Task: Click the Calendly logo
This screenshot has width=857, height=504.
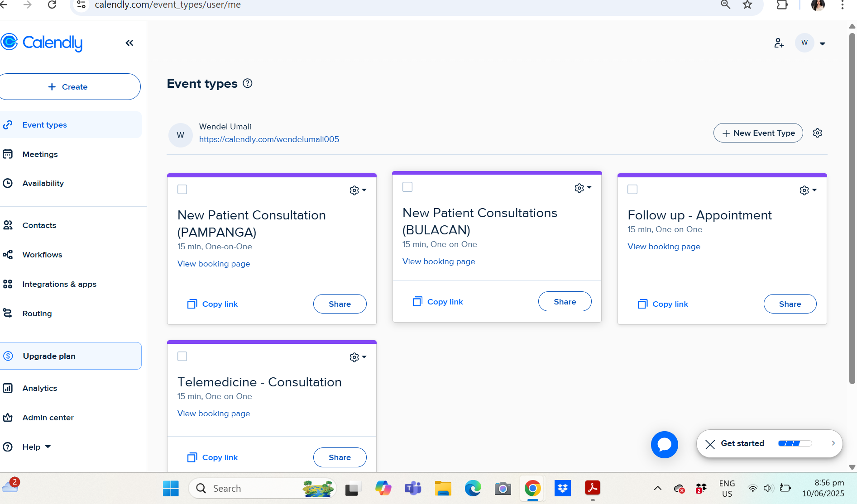Action: [x=41, y=43]
